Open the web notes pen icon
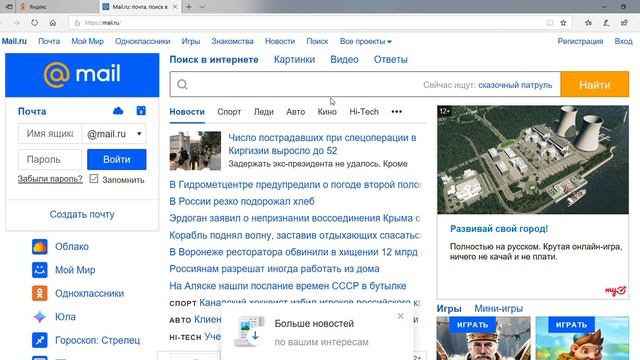The height and width of the screenshot is (360, 640). 607,23
